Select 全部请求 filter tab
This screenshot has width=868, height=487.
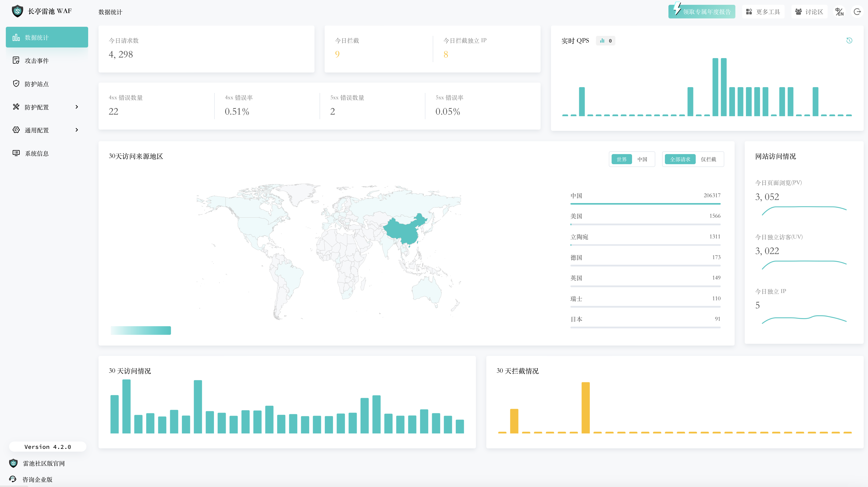pyautogui.click(x=680, y=159)
